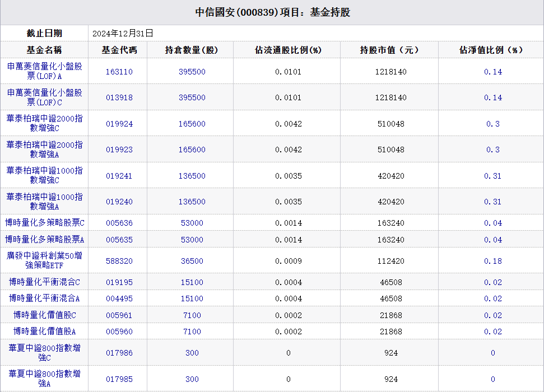This screenshot has width=544, height=392.
Task: Click fund code 005960
Action: (119, 332)
